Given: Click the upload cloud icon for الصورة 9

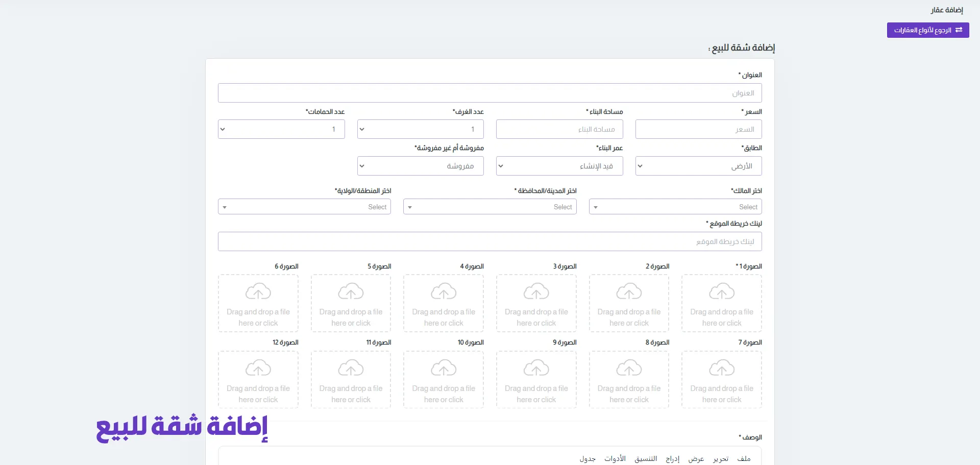Looking at the screenshot, I should 536,368.
